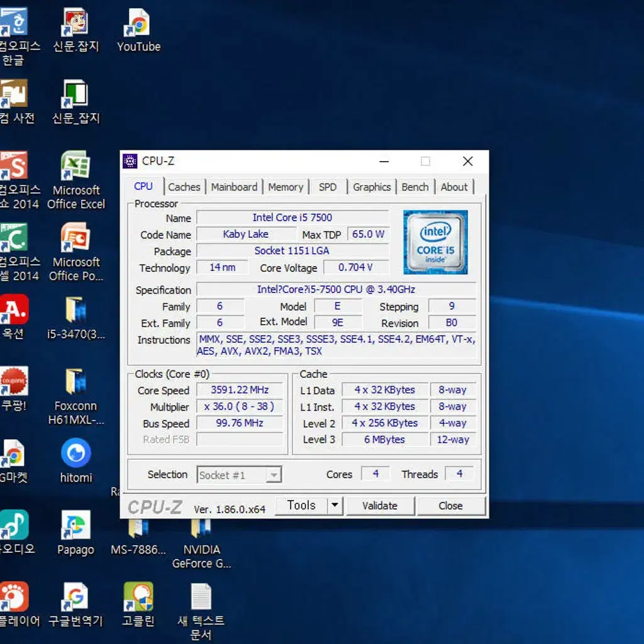
Task: Click the empty Rated FSB field
Action: (240, 439)
